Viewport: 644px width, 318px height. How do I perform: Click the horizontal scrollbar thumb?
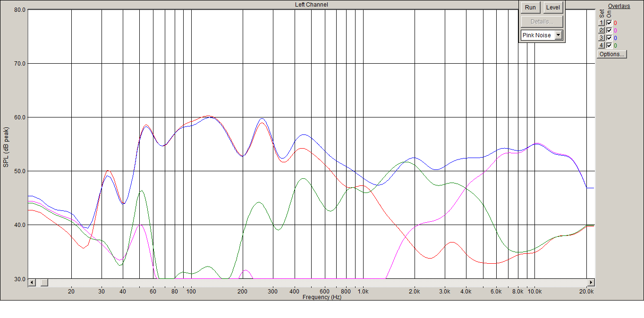tap(44, 283)
